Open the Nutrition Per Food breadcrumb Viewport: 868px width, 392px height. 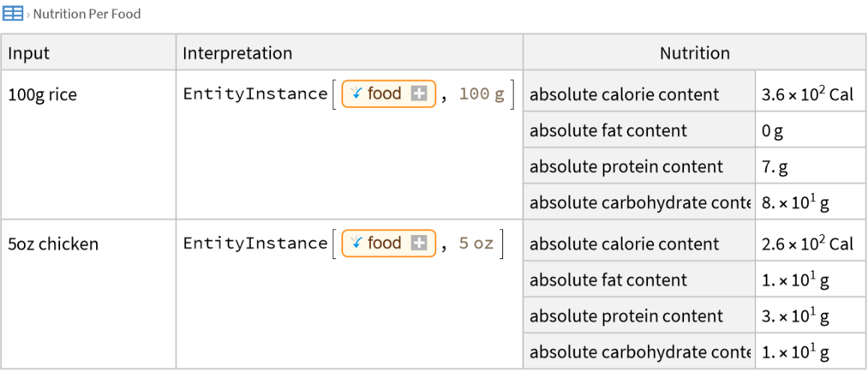click(86, 14)
